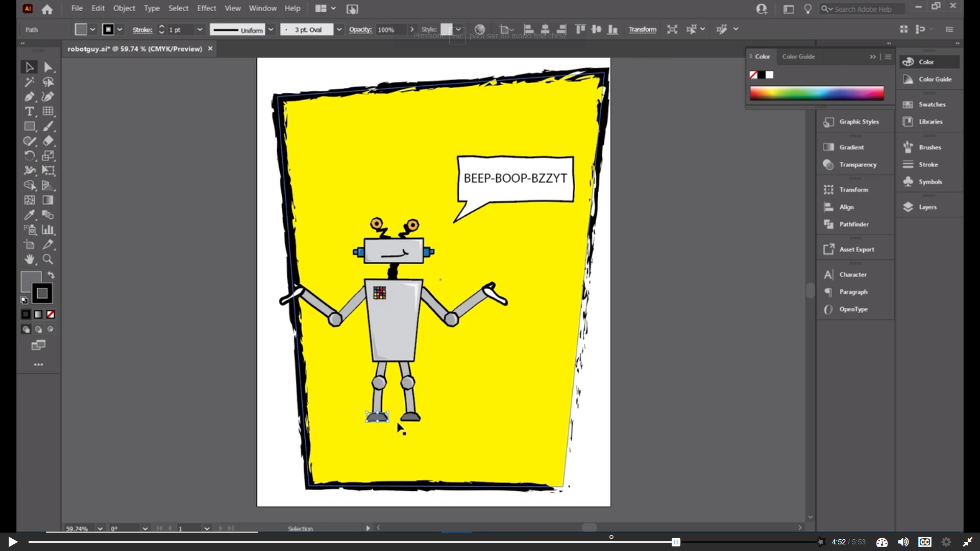This screenshot has width=980, height=551.
Task: Open the Effect menu
Action: pyautogui.click(x=206, y=9)
